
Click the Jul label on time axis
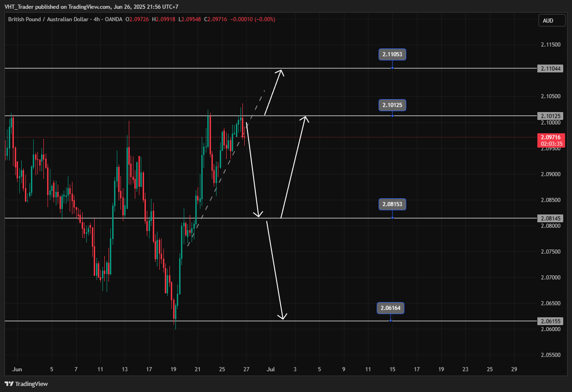[x=271, y=369]
